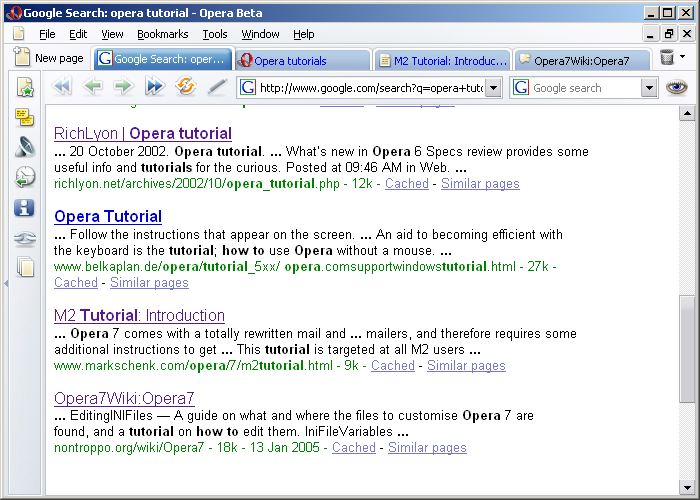Click the Rewind double-arrow button
This screenshot has width=700, height=500.
(x=62, y=87)
